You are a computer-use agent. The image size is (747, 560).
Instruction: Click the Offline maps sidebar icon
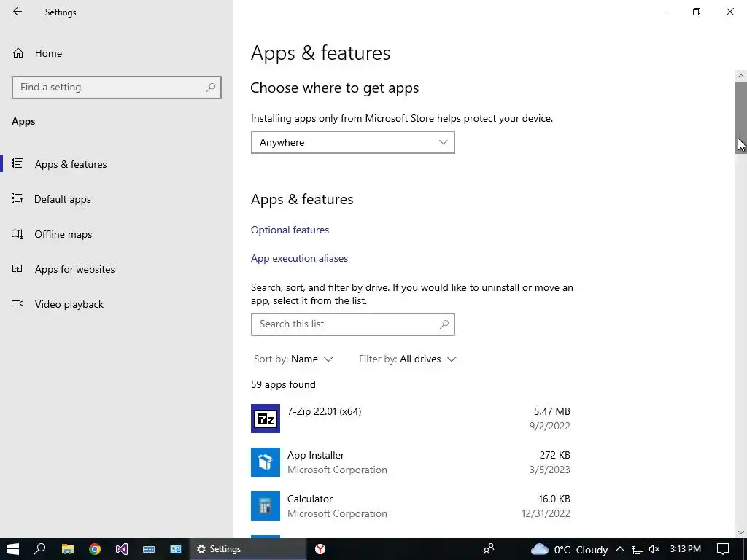click(x=18, y=234)
